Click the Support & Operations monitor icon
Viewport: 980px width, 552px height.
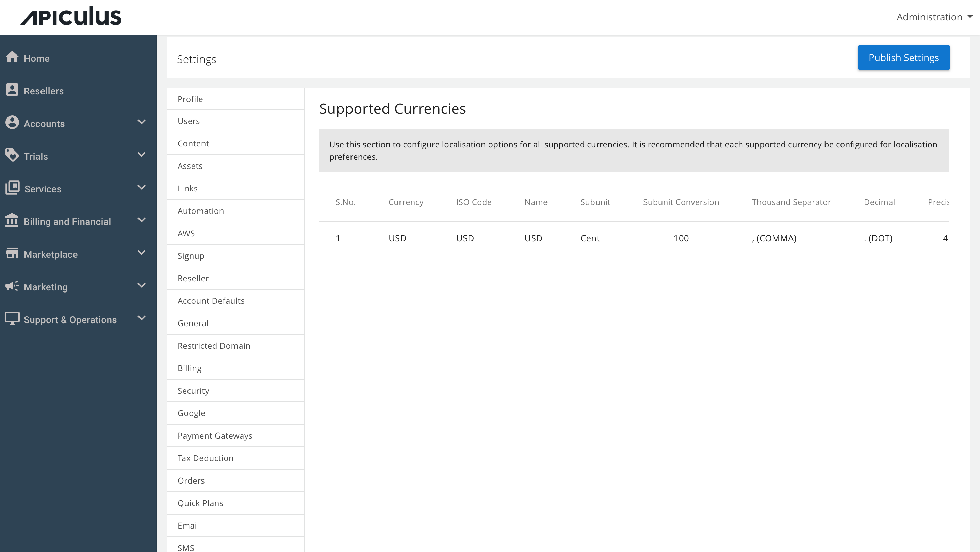12,319
